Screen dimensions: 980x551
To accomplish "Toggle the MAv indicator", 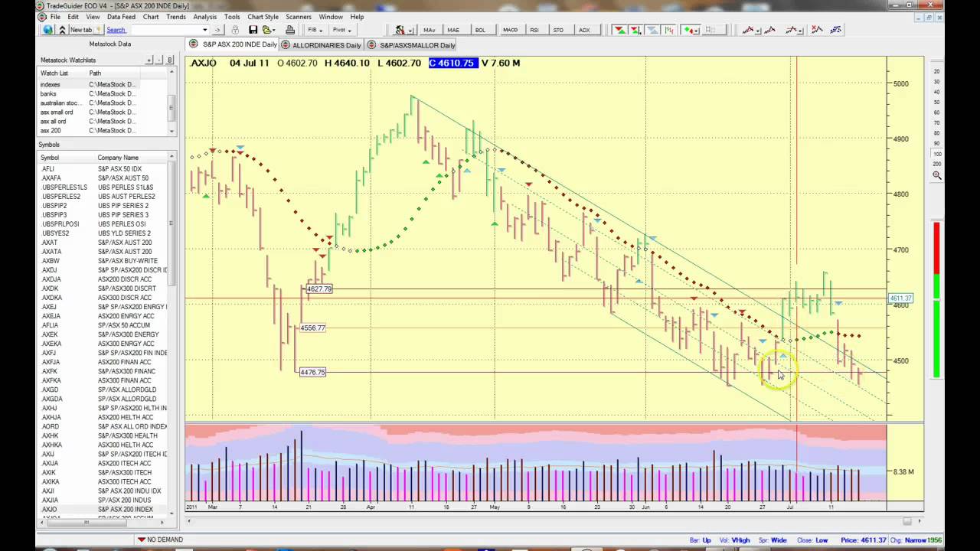I will (429, 30).
